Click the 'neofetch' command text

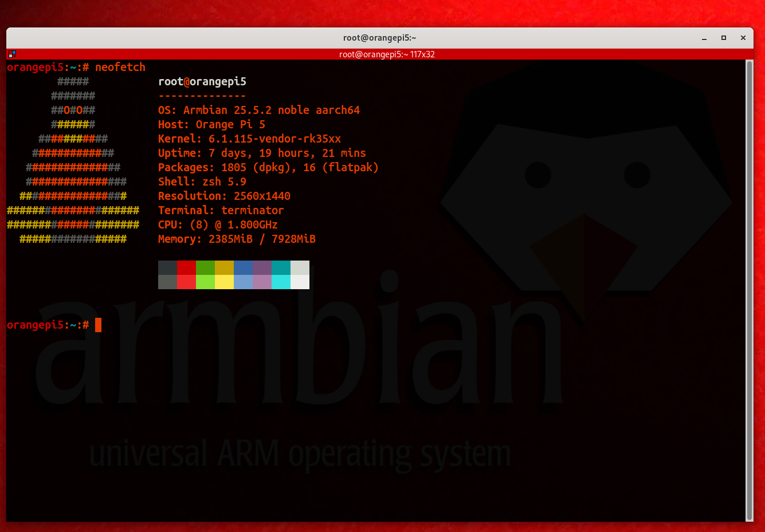120,67
